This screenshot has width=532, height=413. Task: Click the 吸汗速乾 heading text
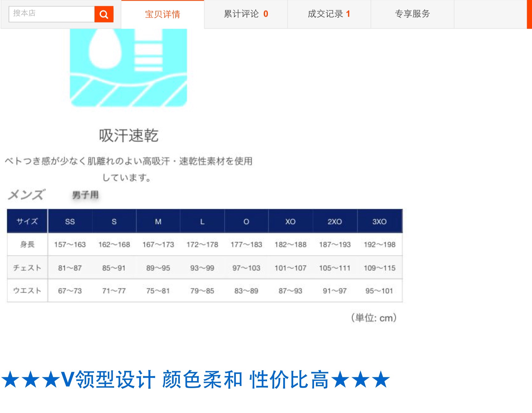pyautogui.click(x=128, y=135)
